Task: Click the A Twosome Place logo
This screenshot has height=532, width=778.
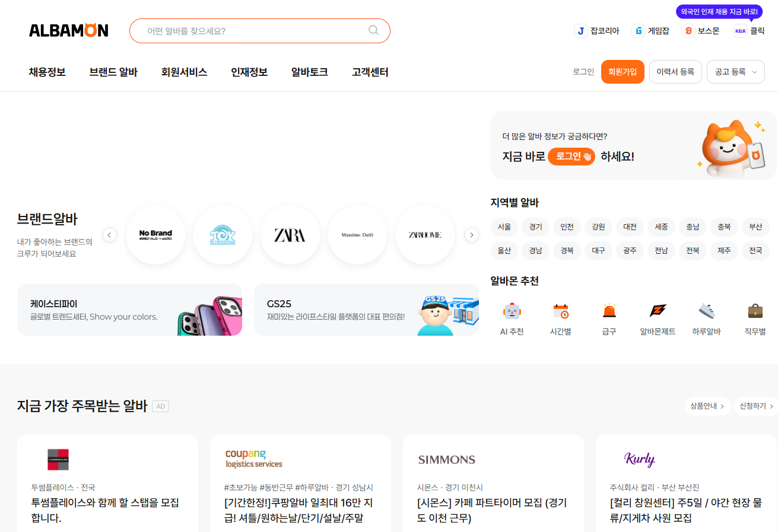Action: click(x=58, y=460)
